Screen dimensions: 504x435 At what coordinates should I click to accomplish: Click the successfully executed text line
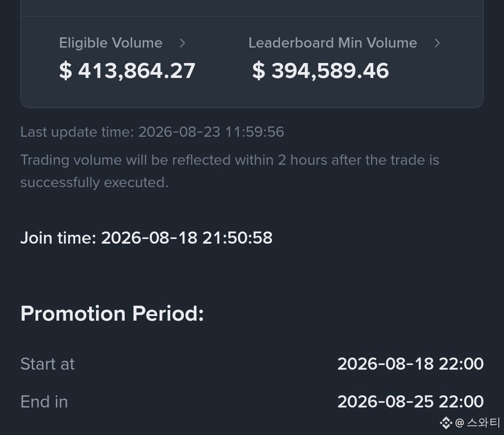coord(94,182)
